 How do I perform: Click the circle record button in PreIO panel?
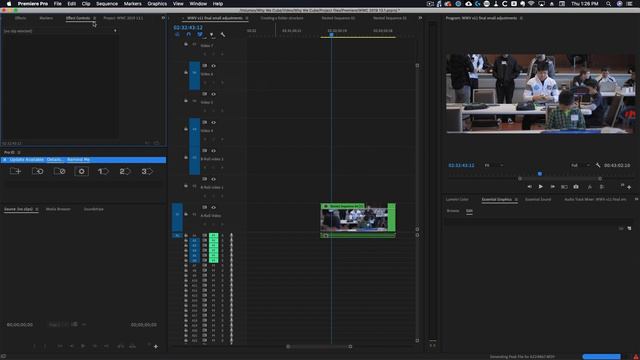click(x=81, y=171)
